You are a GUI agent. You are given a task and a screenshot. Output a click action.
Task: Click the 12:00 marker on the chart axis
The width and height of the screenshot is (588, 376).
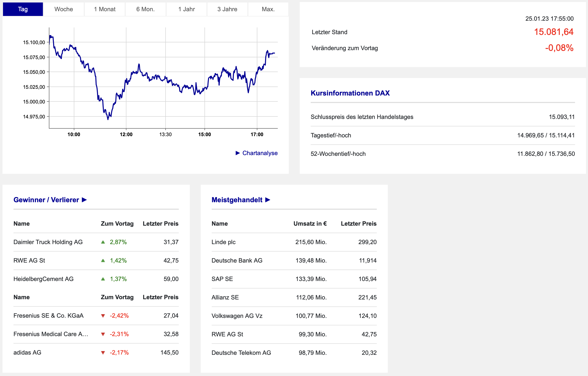126,134
